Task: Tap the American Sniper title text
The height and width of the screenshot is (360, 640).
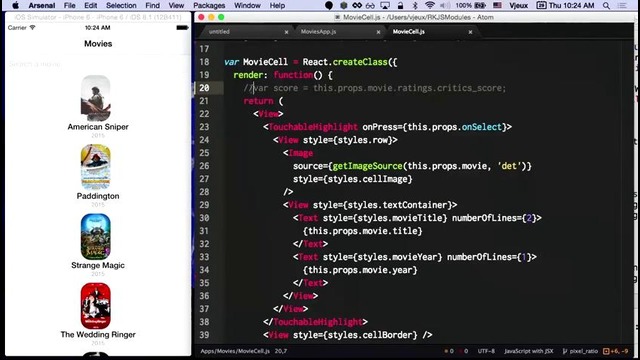Action: tap(98, 127)
